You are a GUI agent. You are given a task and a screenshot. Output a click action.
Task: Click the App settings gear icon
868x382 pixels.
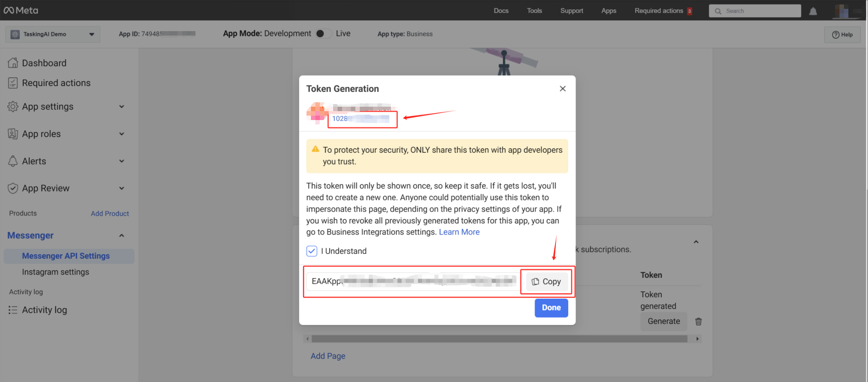click(x=13, y=107)
